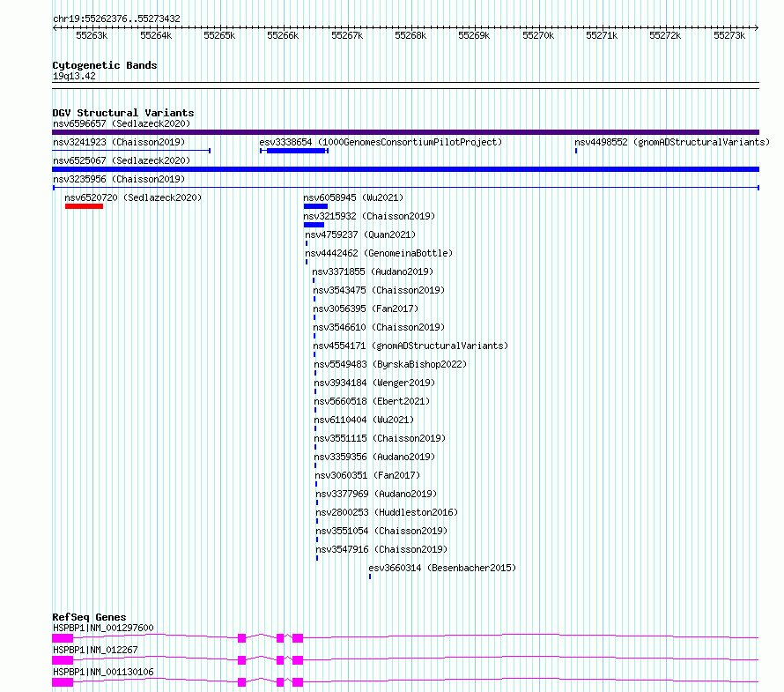Click the Cytogenetic Bands track title
Screen dimensions: 784x692
click(105, 65)
